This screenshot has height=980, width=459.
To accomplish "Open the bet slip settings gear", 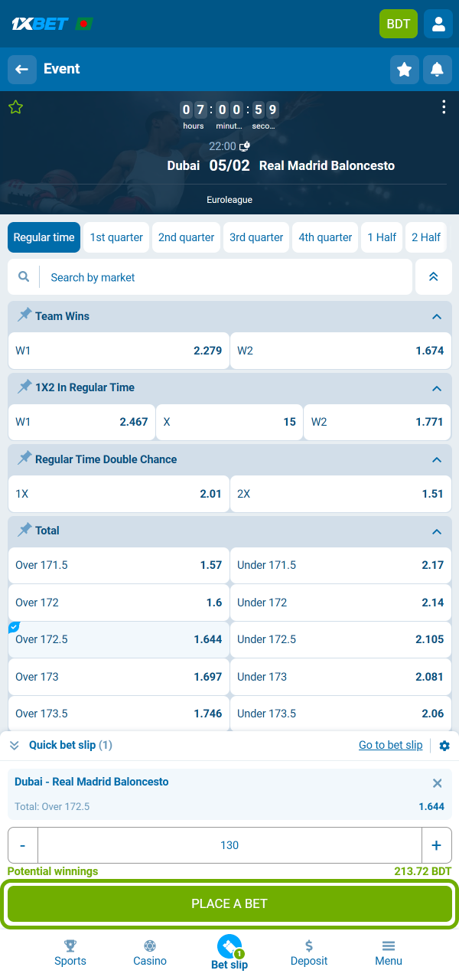I will 444,745.
